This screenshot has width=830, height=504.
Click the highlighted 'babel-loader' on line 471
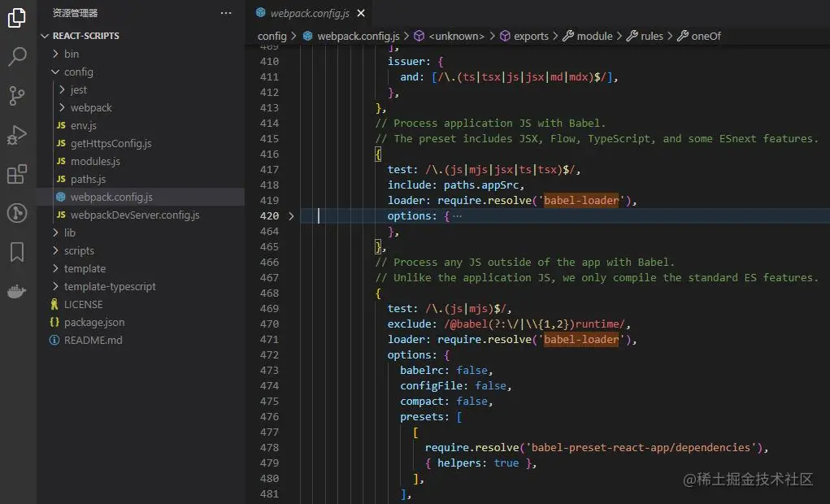581,339
